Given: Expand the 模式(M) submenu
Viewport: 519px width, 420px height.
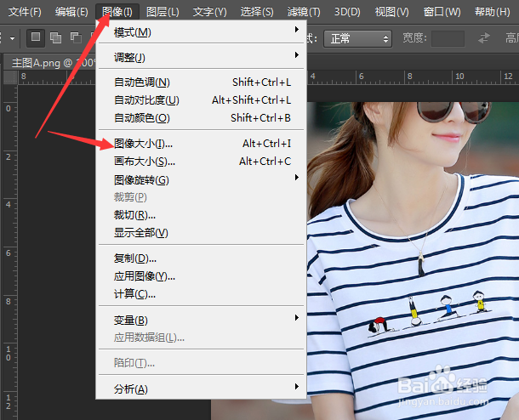Looking at the screenshot, I should 202,32.
